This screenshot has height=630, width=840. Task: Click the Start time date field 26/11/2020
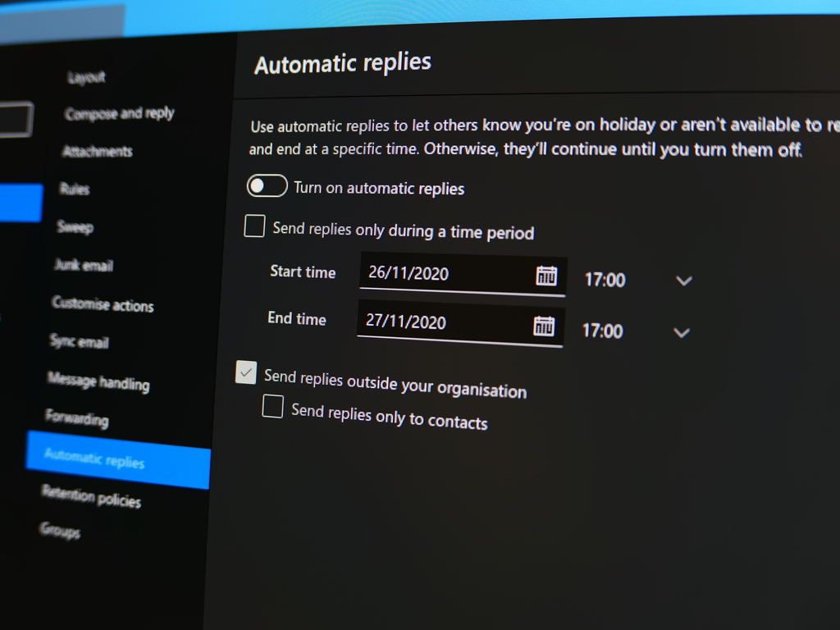[443, 273]
